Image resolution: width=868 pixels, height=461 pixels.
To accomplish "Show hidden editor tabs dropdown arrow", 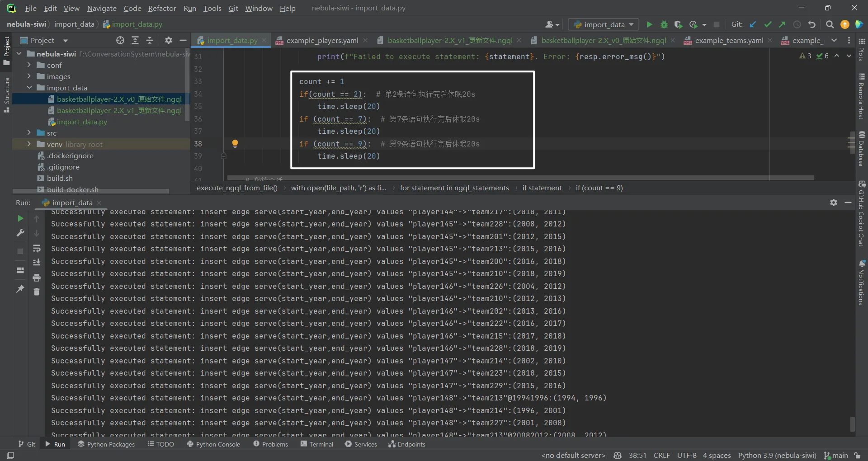I will tap(834, 40).
